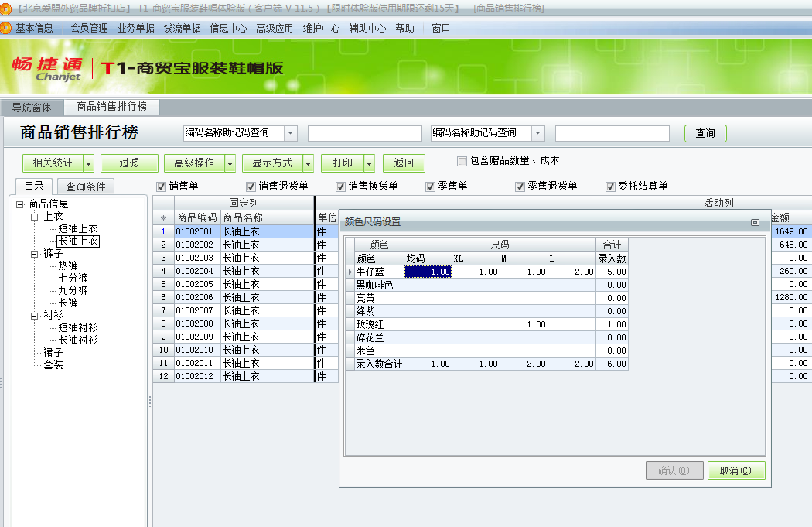Collapse the 颜色尺码设置 dialog via its header icon
This screenshot has height=527, width=812.
[x=756, y=224]
